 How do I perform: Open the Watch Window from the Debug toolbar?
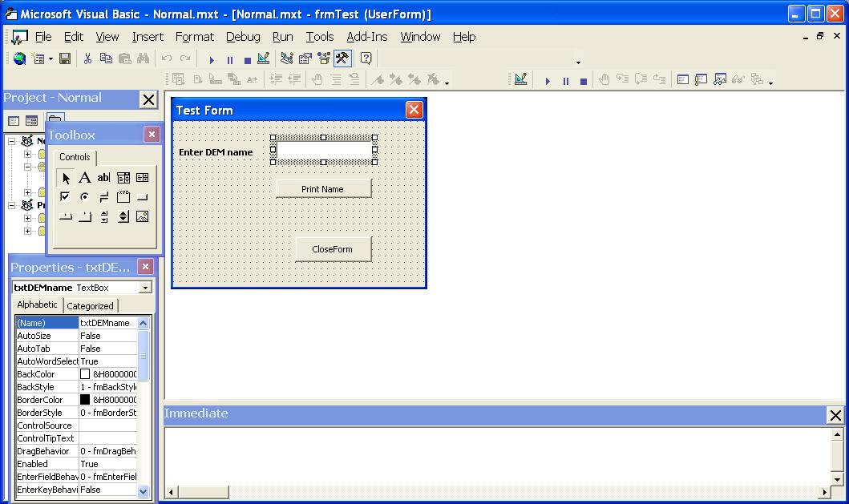pyautogui.click(x=720, y=80)
